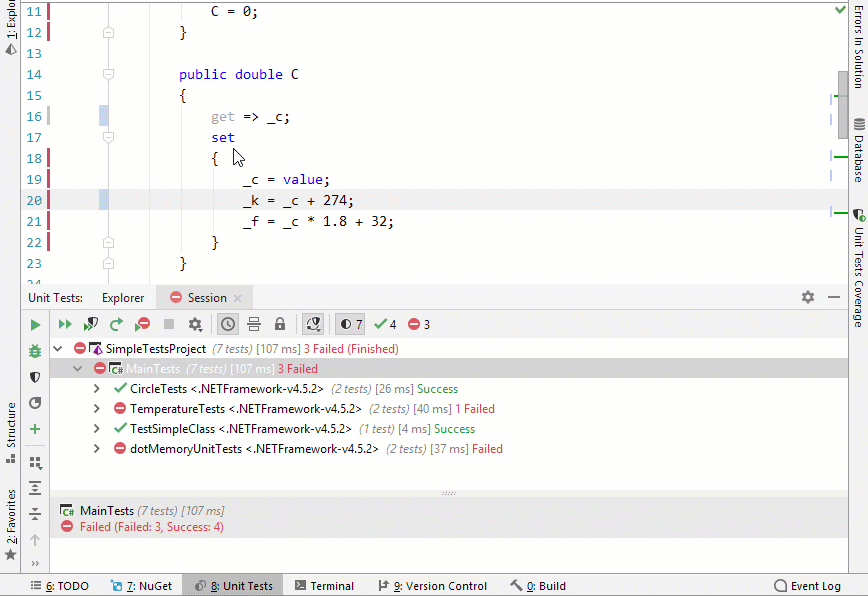Expand the TemperatureTests node
This screenshot has width=868, height=596.
click(96, 408)
